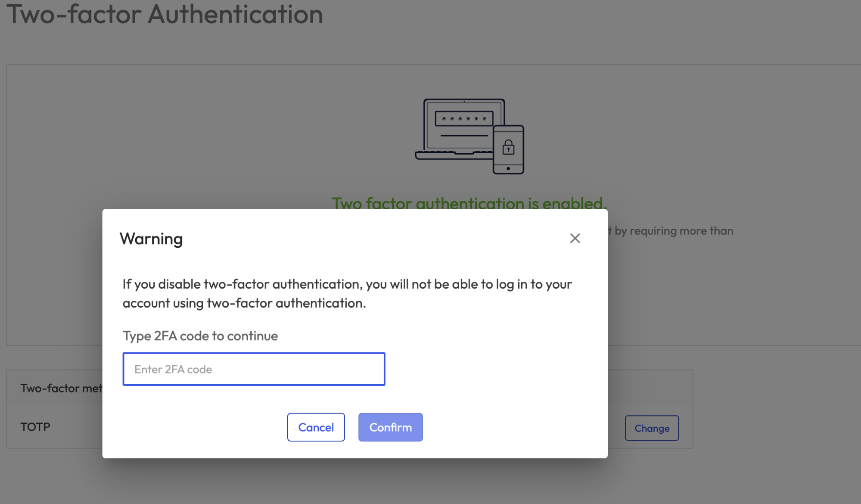Image resolution: width=861 pixels, height=504 pixels.
Task: Confirm disabling two-factor authentication
Action: (390, 427)
